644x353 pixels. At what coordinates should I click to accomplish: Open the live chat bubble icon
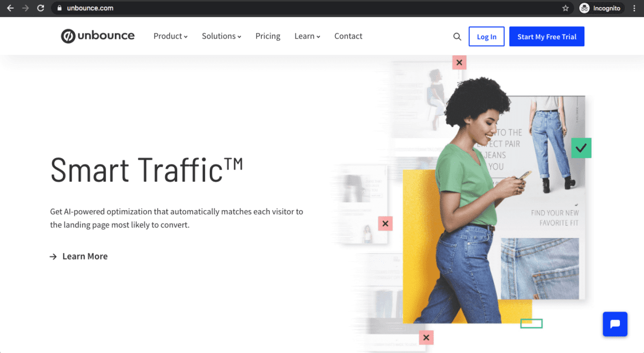615,324
